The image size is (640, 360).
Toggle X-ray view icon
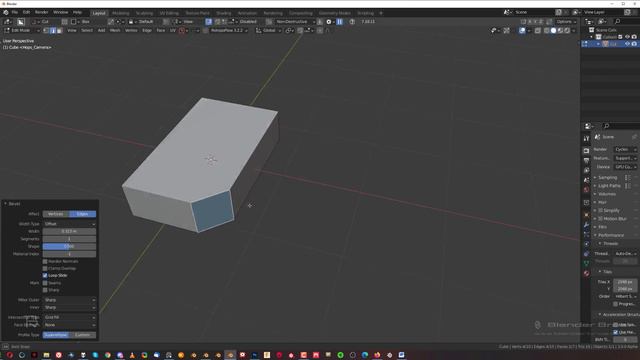538,31
